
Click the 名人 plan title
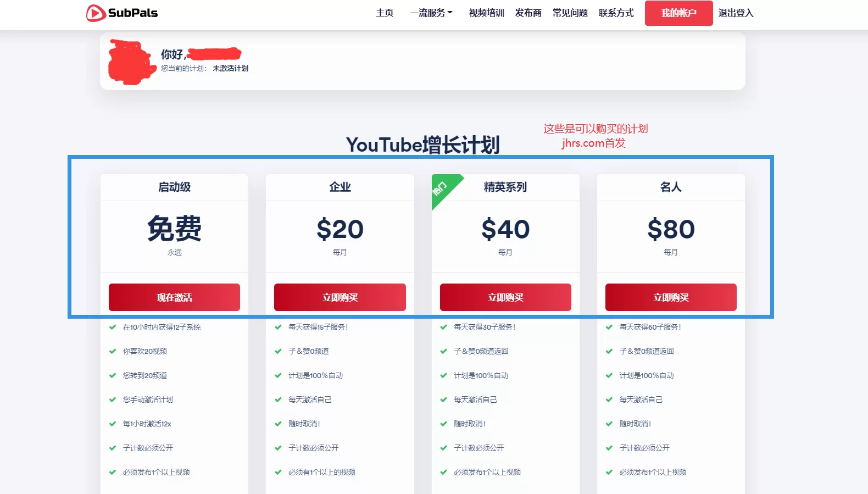pyautogui.click(x=671, y=187)
